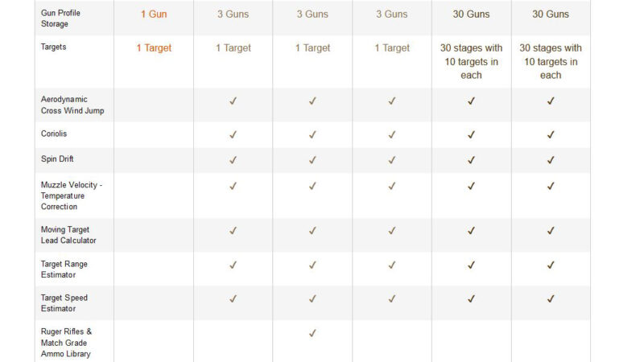Click the 'Aerodynamic Cross Wind Jump' label
The width and height of the screenshot is (644, 362).
[72, 105]
